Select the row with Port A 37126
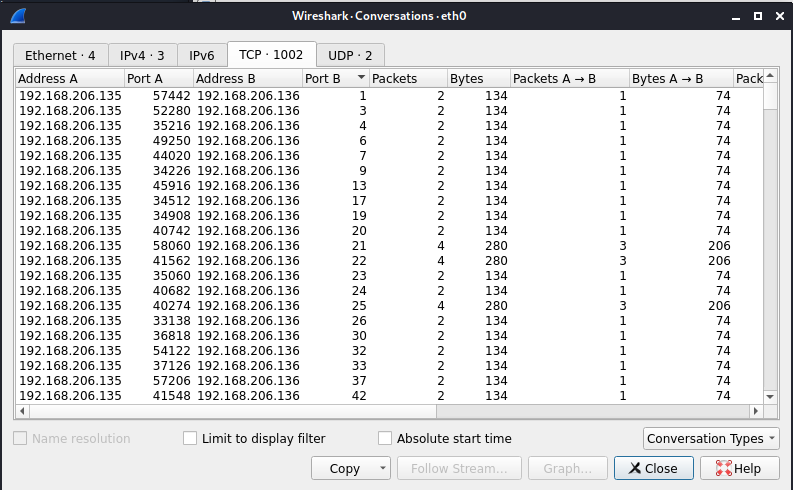The height and width of the screenshot is (490, 793). click(x=388, y=366)
